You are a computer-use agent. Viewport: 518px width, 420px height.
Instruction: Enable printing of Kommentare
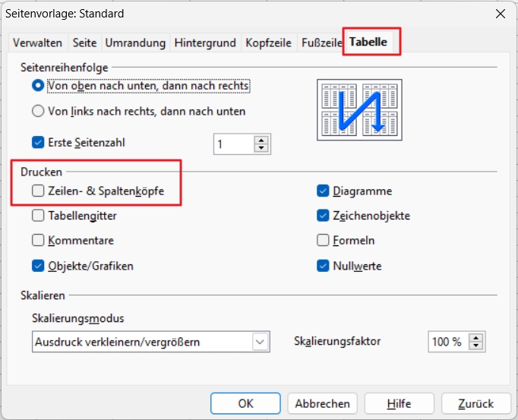[39, 241]
